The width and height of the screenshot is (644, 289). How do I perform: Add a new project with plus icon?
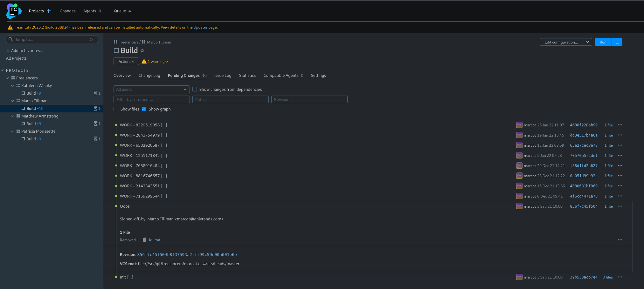[x=49, y=11]
